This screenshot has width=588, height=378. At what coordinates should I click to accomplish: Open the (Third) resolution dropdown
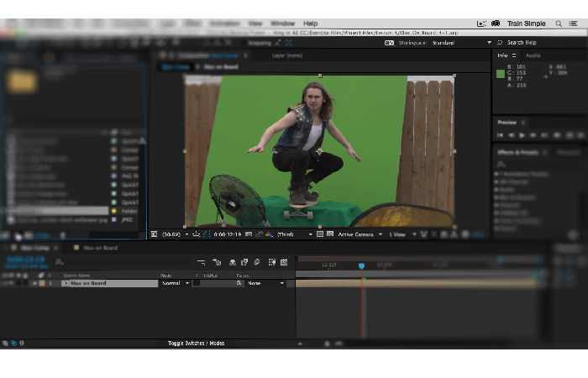[x=295, y=234]
